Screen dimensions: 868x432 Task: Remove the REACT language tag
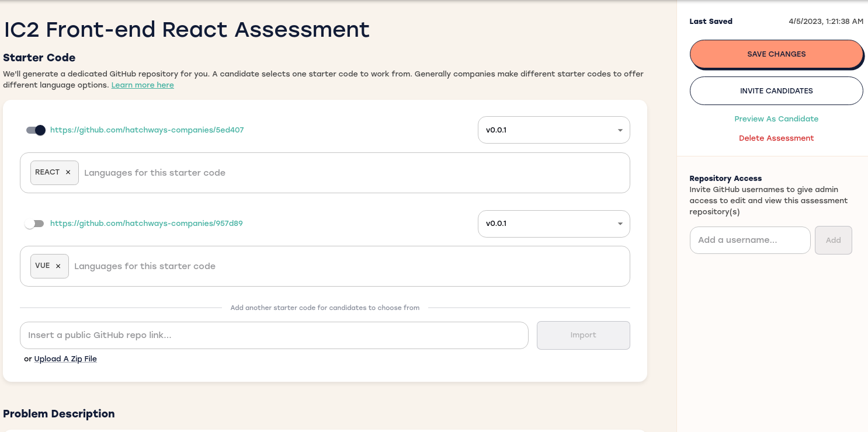[68, 172]
